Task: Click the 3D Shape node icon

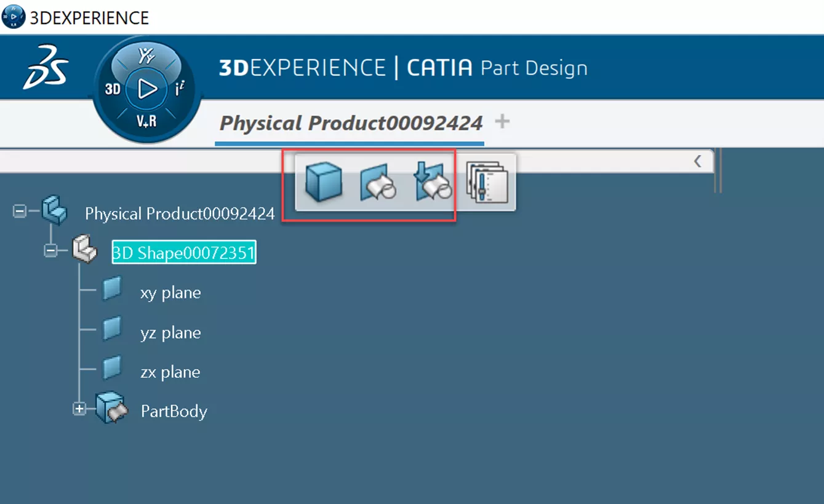Action: point(86,250)
